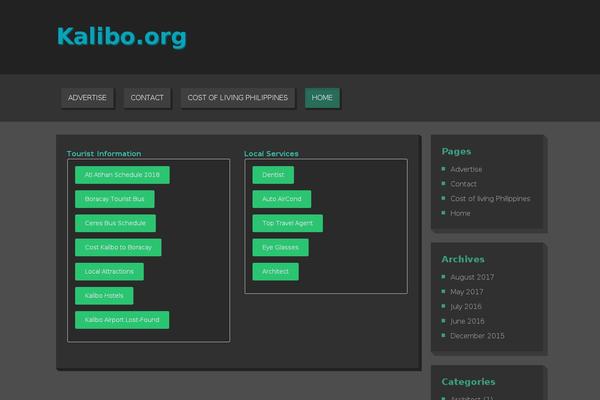The image size is (600, 400).
Task: Click the Categories sidebar heading
Action: (468, 382)
